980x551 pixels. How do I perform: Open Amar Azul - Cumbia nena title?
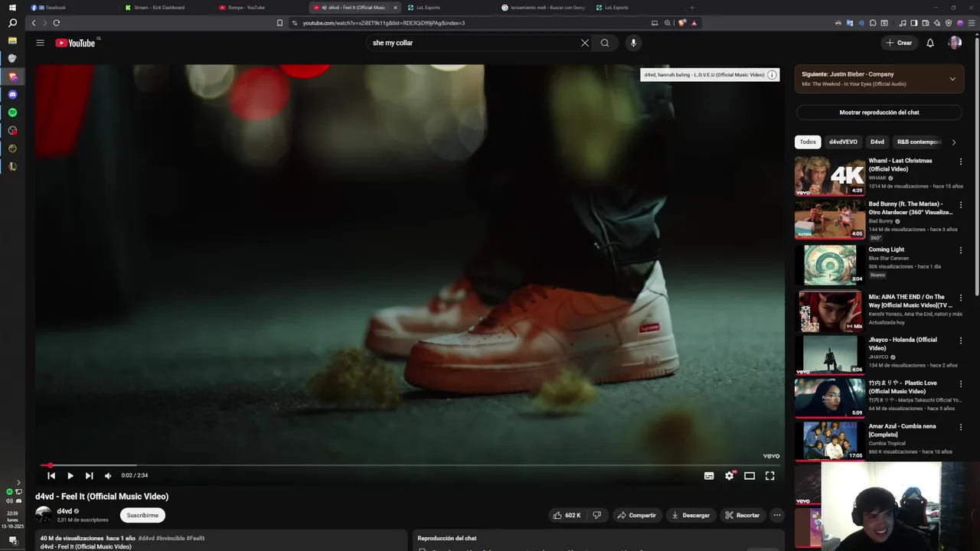[x=902, y=430]
